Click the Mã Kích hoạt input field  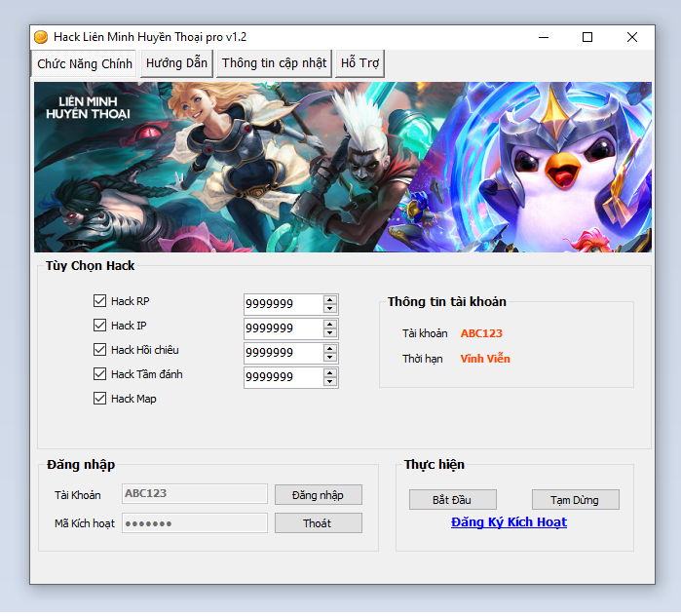(194, 523)
